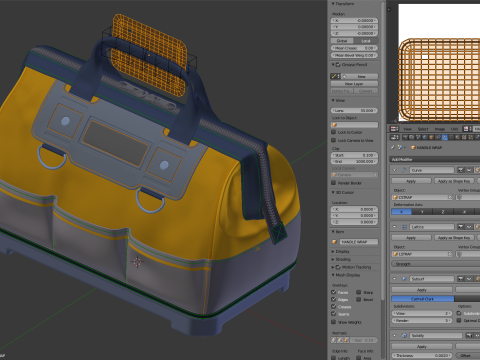Click the UV editor's editor type icon
480x360 pixels.
[394, 129]
